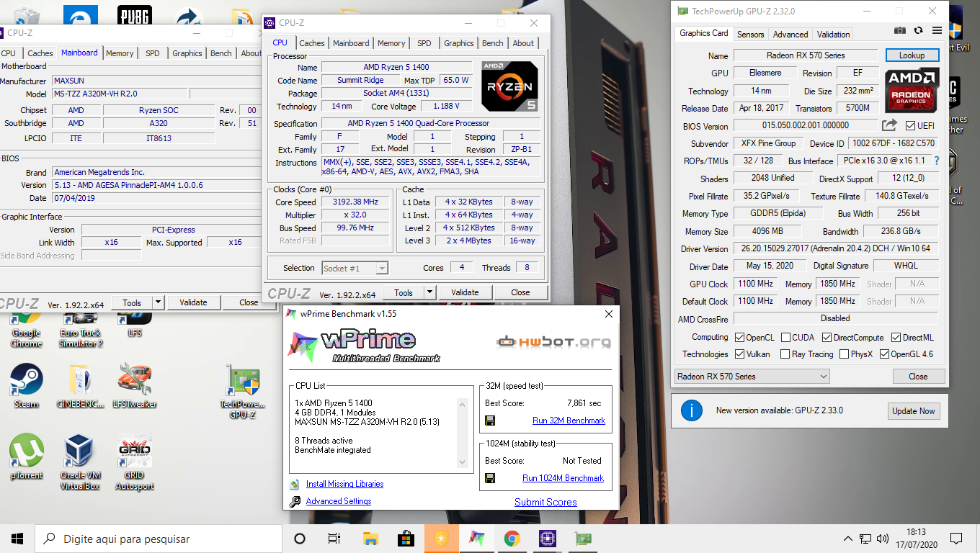Open Advanced Settings link in wPrime

pos(339,501)
